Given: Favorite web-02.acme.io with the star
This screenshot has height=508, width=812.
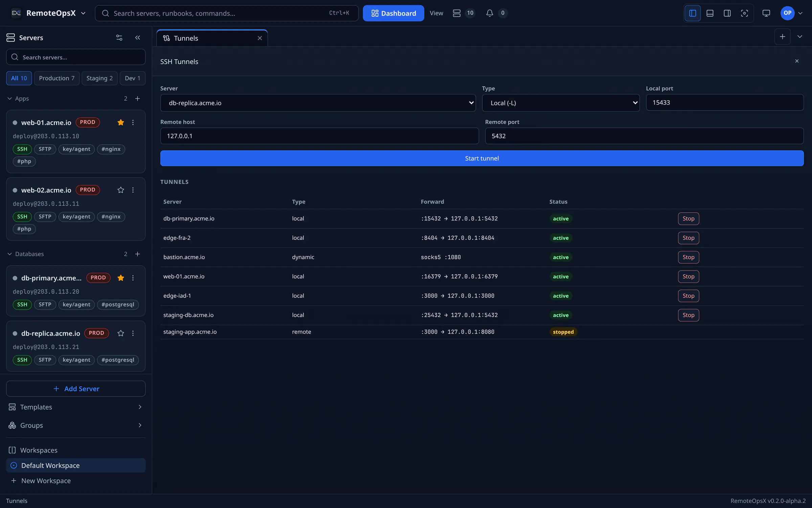Looking at the screenshot, I should pos(121,190).
